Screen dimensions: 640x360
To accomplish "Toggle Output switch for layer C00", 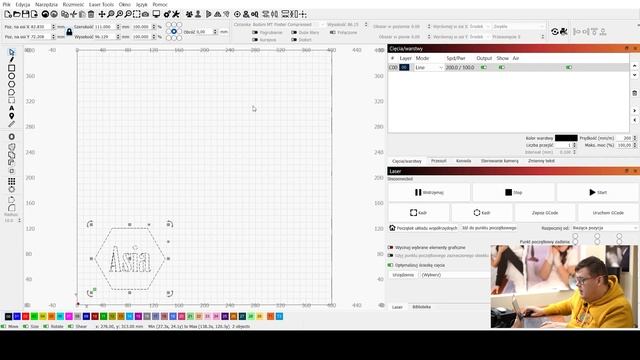I will 484,67.
